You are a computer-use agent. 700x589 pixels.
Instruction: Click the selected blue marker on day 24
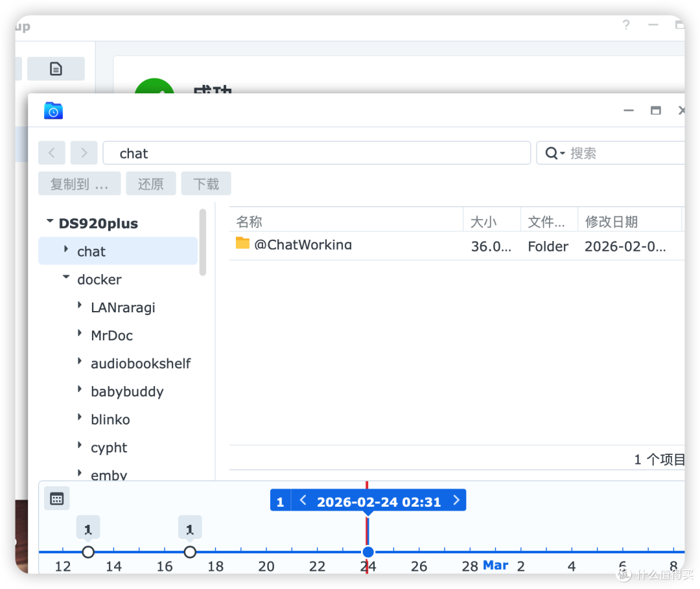[x=368, y=552]
